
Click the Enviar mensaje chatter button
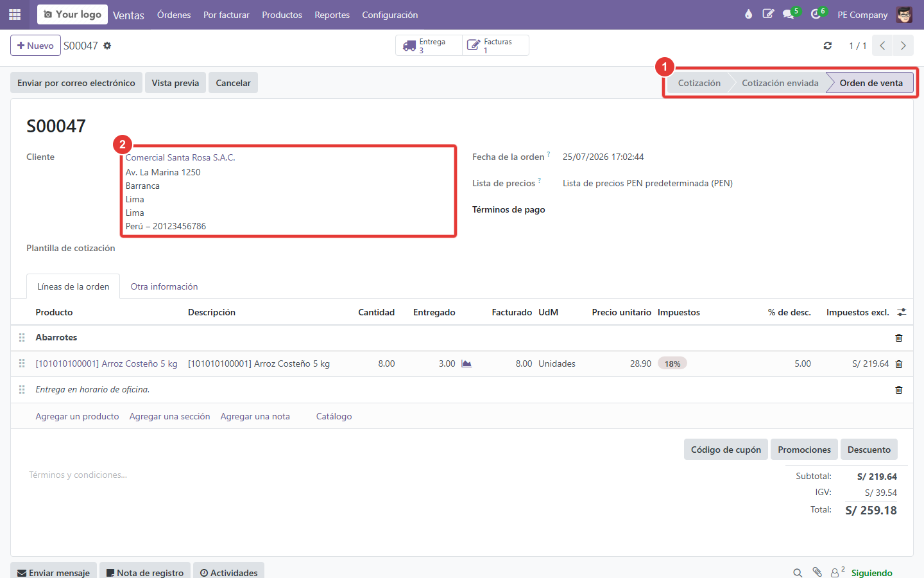coord(53,572)
